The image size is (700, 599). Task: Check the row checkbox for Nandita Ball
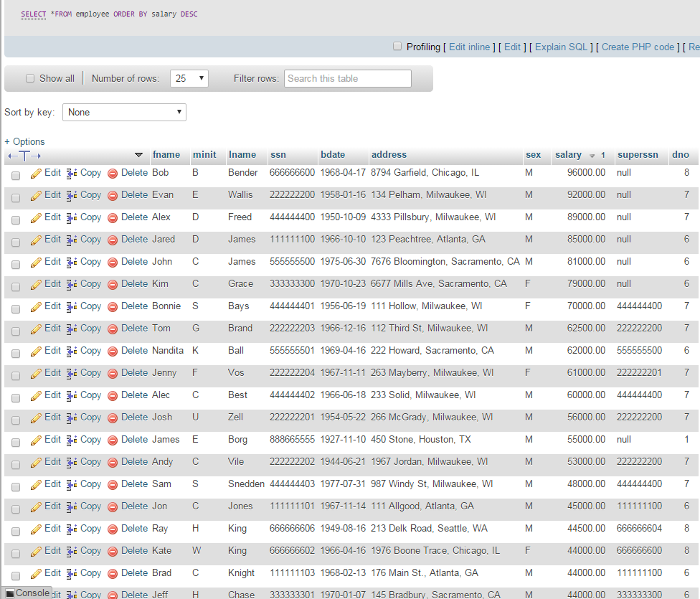click(x=16, y=354)
